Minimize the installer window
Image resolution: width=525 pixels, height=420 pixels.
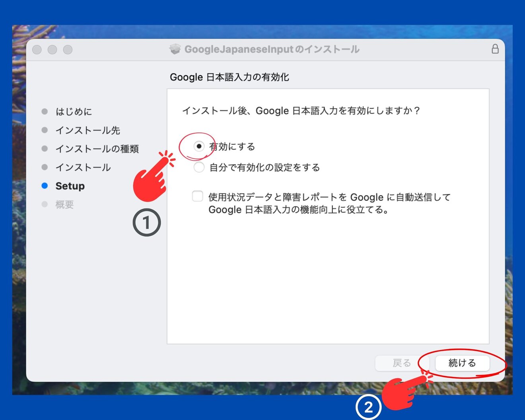point(52,49)
